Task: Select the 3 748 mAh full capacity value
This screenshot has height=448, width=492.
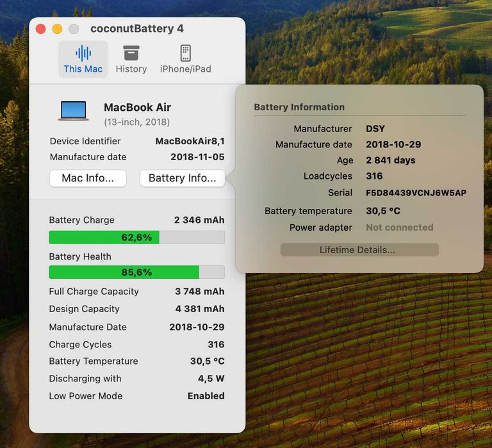Action: [x=200, y=292]
